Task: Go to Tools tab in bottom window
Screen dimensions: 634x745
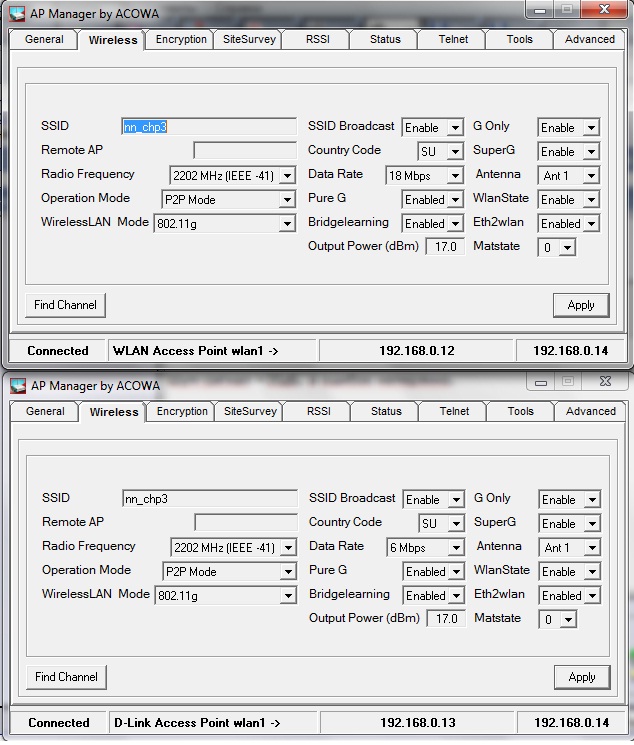Action: 520,411
